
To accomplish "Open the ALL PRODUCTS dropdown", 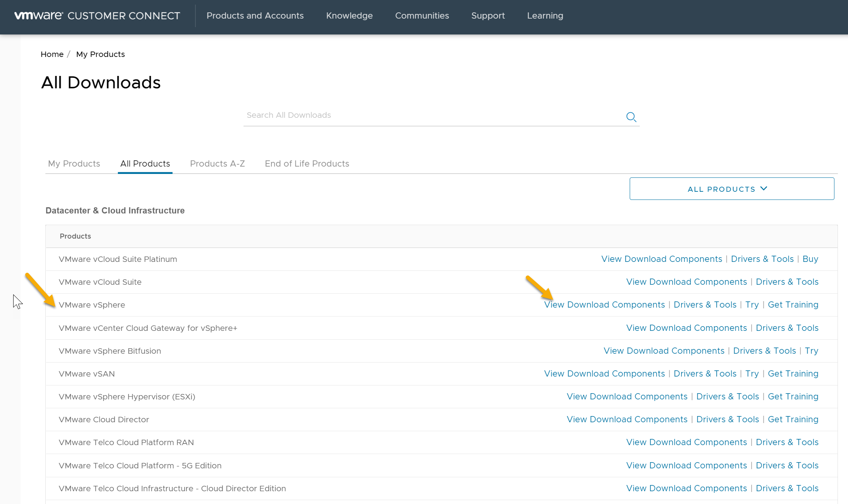I will click(x=732, y=189).
